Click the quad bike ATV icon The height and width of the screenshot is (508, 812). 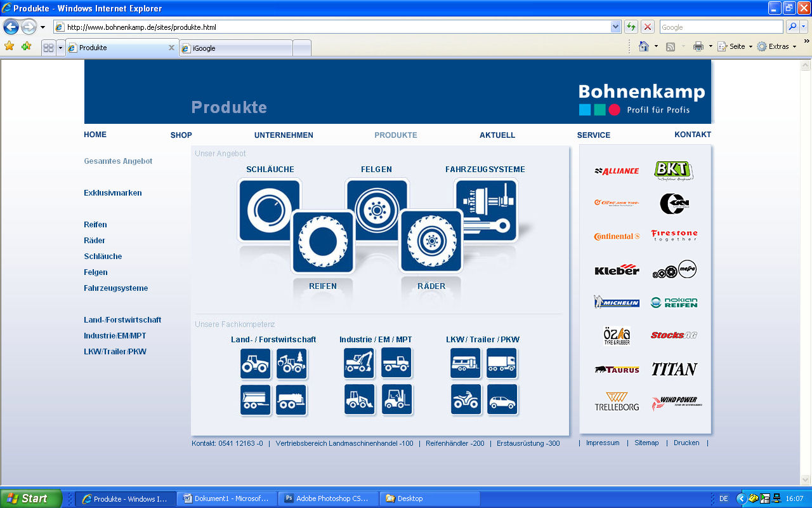[466, 399]
